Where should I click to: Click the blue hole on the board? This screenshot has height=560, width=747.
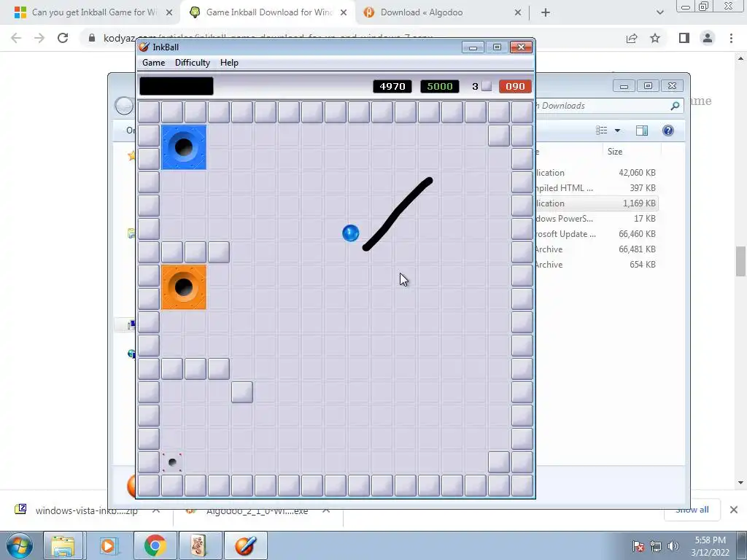pyautogui.click(x=184, y=147)
